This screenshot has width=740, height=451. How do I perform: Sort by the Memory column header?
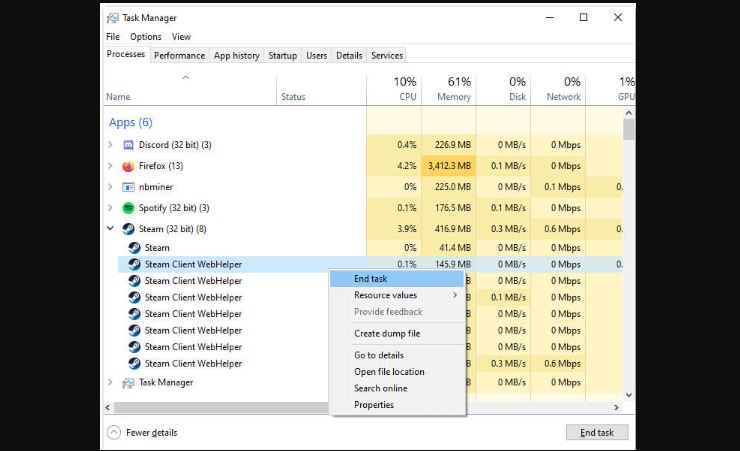(x=449, y=89)
